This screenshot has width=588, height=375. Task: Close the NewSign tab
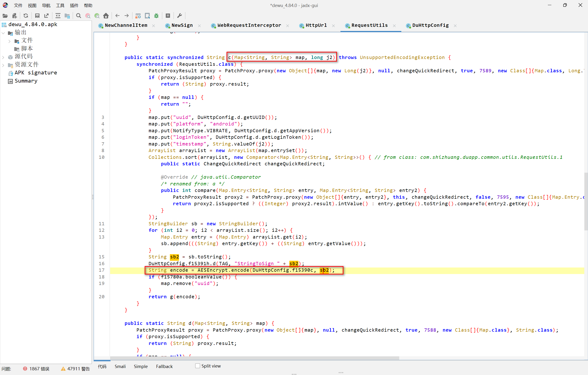click(199, 26)
